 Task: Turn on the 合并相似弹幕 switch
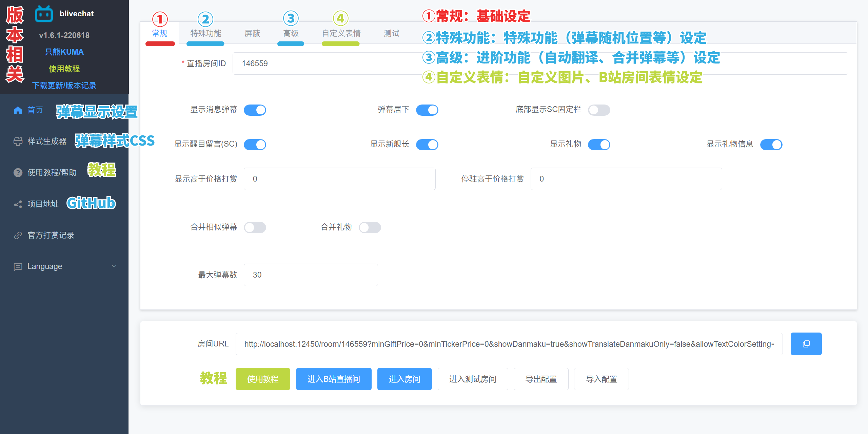tap(255, 227)
